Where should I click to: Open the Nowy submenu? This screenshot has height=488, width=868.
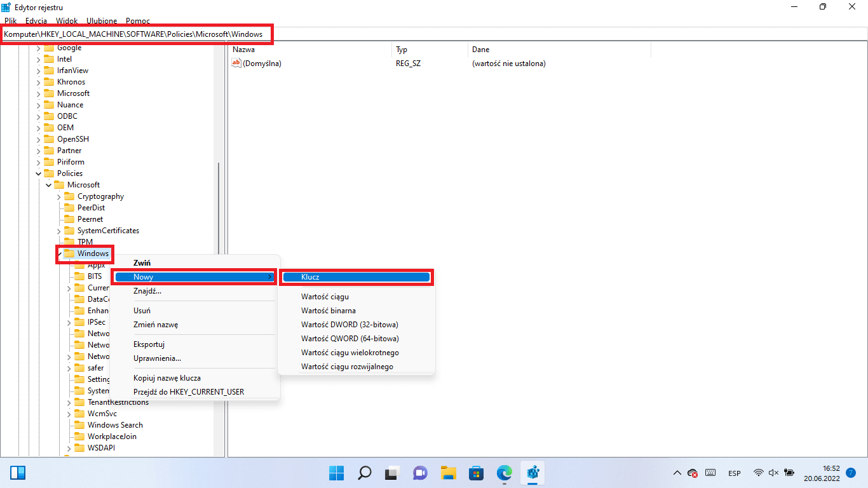(x=194, y=277)
